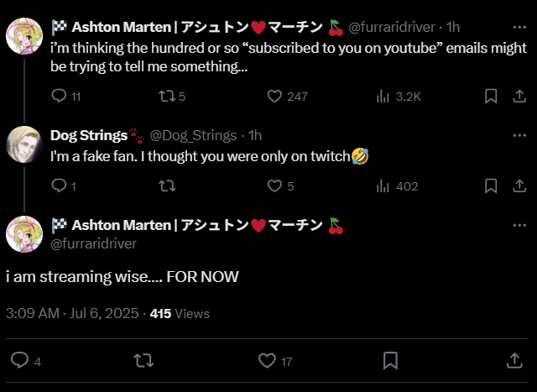Viewport: 537px width, 392px height.
Task: Bookmark the youtube emails tweet
Action: [491, 97]
